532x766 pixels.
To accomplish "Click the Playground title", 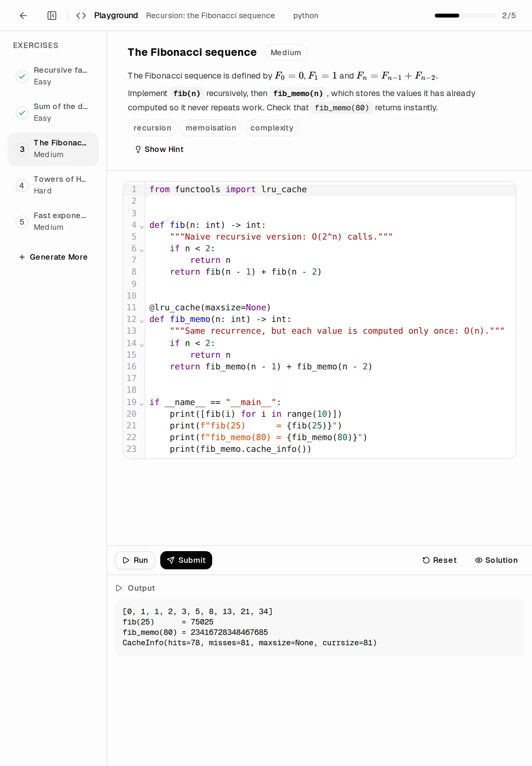I will pos(116,15).
